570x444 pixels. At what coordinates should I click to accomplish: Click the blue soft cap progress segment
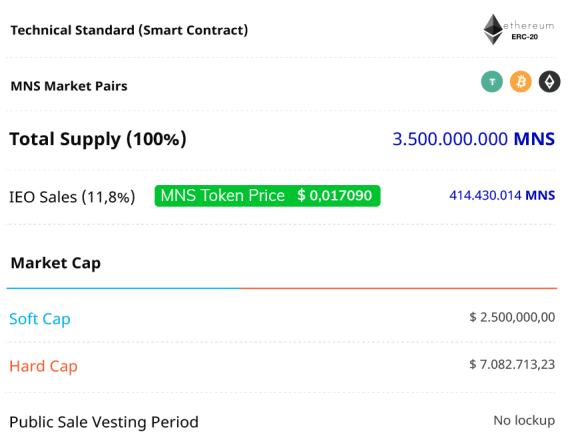click(123, 288)
